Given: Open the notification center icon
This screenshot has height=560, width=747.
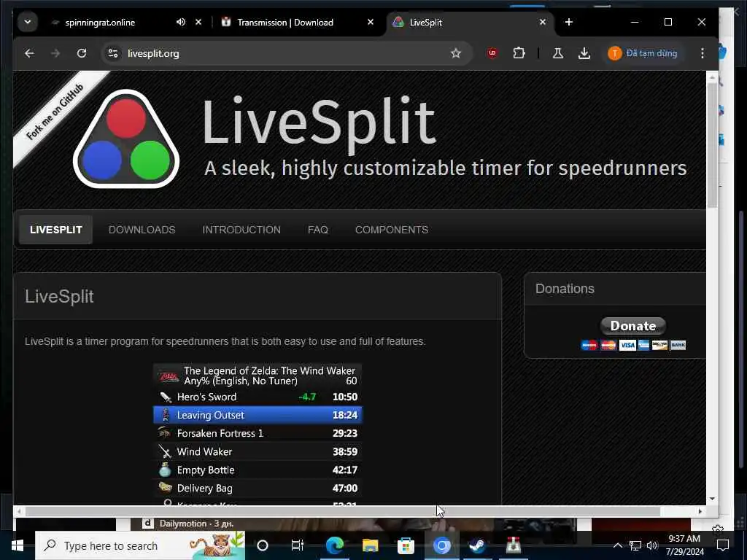Looking at the screenshot, I should [x=723, y=545].
